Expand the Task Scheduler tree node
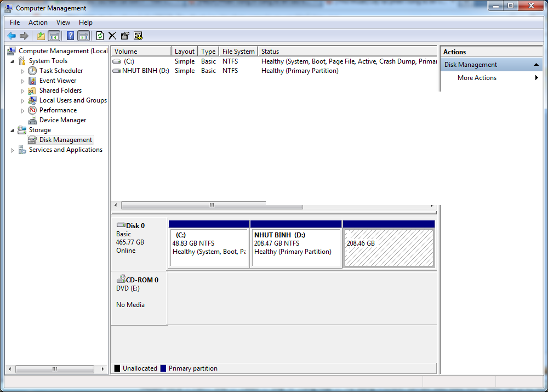The image size is (548, 392). 22,71
